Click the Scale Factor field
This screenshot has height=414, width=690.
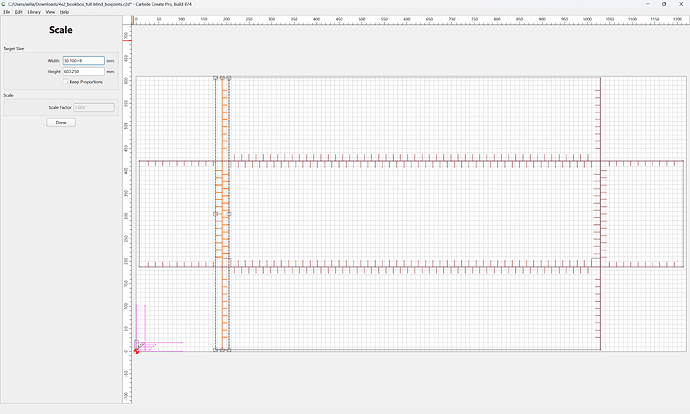point(94,107)
